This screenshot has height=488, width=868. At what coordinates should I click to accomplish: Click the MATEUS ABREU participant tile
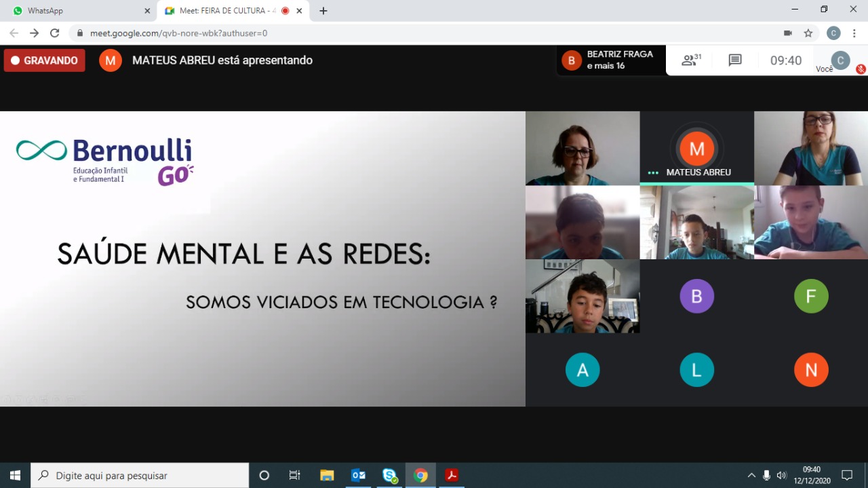click(x=696, y=149)
